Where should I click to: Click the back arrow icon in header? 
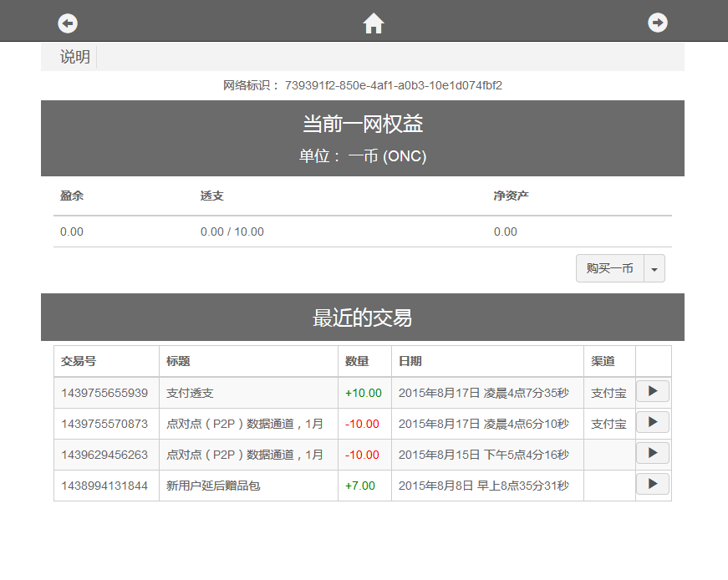[x=68, y=23]
